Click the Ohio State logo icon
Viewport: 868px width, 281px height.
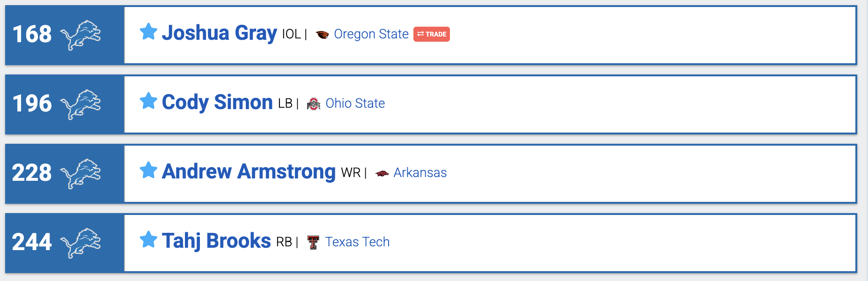tap(314, 104)
